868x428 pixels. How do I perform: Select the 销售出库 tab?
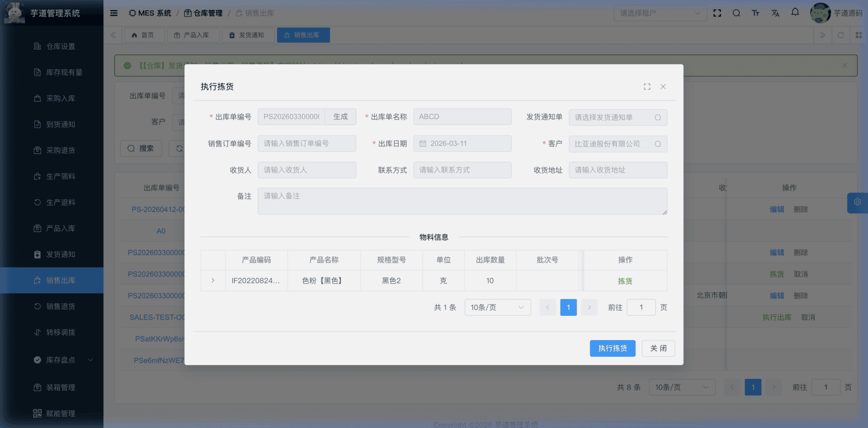click(303, 35)
